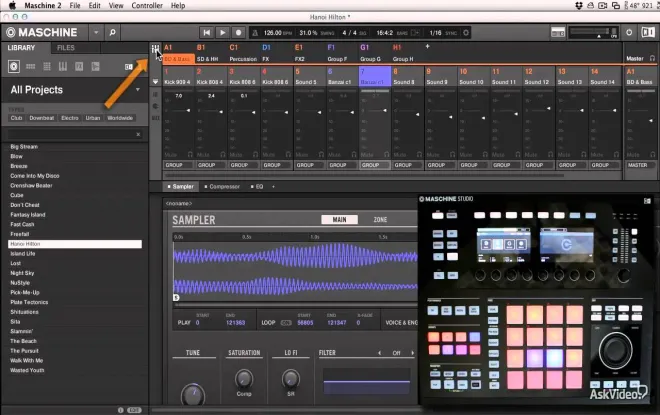This screenshot has height=415, width=660.
Task: Select Effects FX icon in library
Action: point(79,67)
